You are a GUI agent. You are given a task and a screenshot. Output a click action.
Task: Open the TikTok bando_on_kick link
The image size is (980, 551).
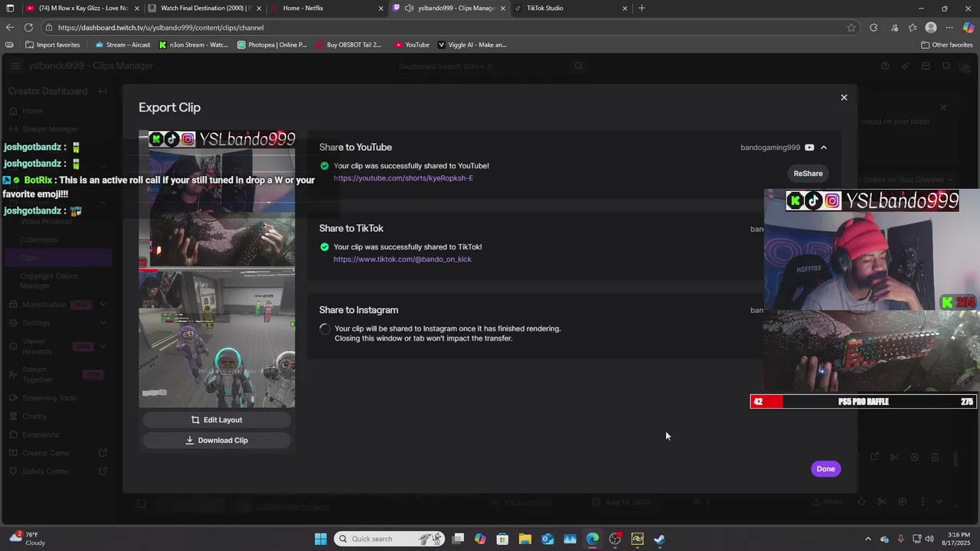[x=402, y=259]
